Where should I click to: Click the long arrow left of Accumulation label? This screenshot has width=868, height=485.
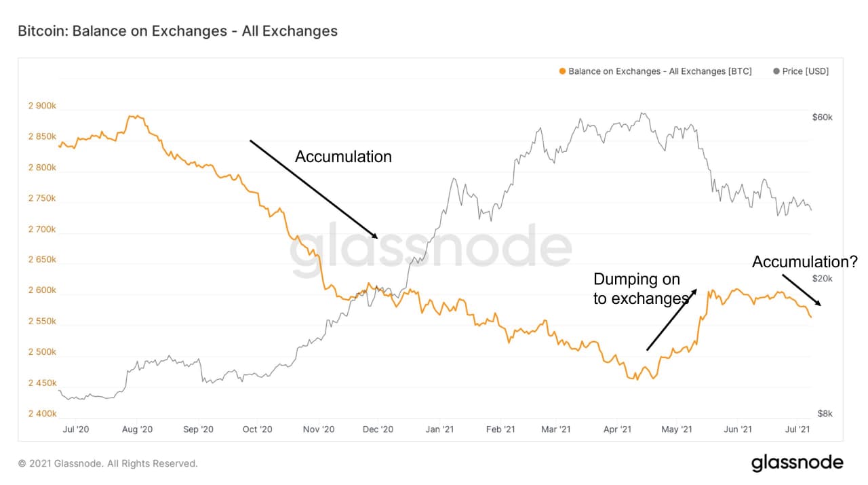click(314, 189)
